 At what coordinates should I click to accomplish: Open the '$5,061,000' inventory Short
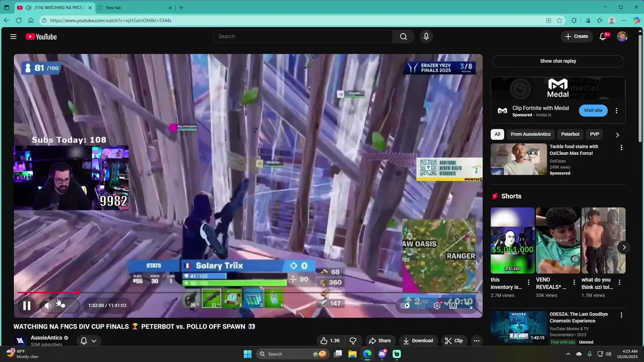(x=513, y=240)
